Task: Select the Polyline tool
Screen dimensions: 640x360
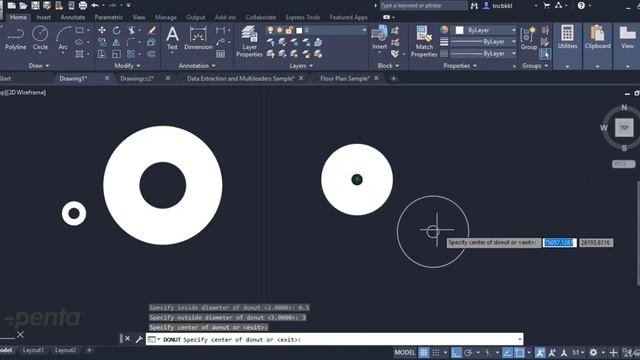Action: (x=16, y=38)
